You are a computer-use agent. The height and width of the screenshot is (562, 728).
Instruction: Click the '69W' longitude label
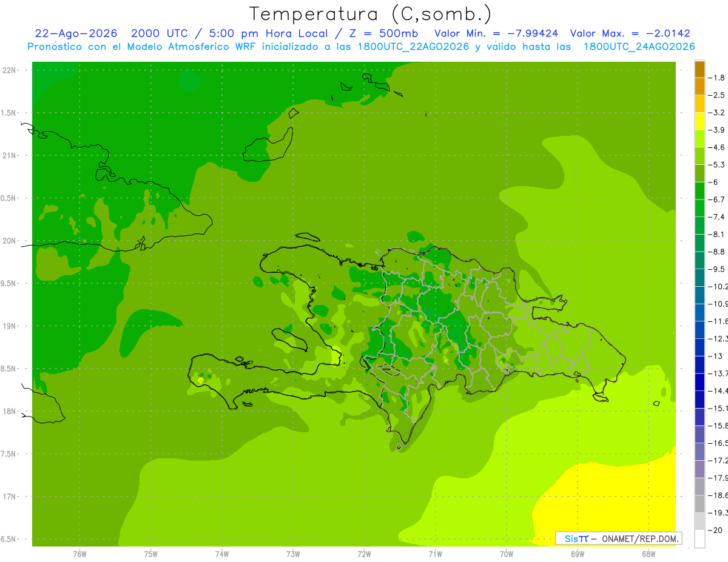(x=578, y=554)
